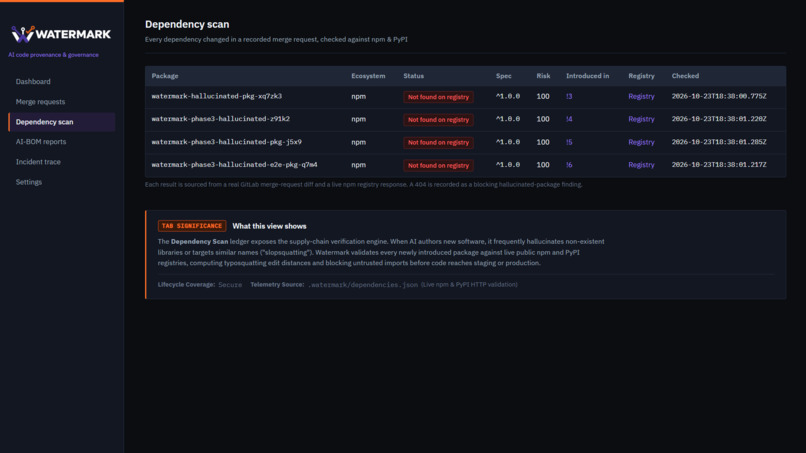This screenshot has width=806, height=453.
Task: Select package name watermark-hallucinated-pkg-xq7zk3
Action: [216, 96]
